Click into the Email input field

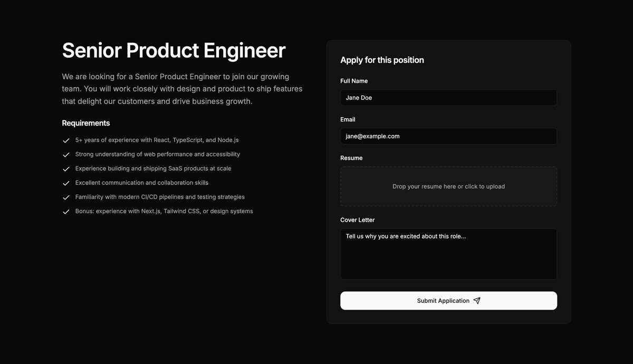click(448, 136)
